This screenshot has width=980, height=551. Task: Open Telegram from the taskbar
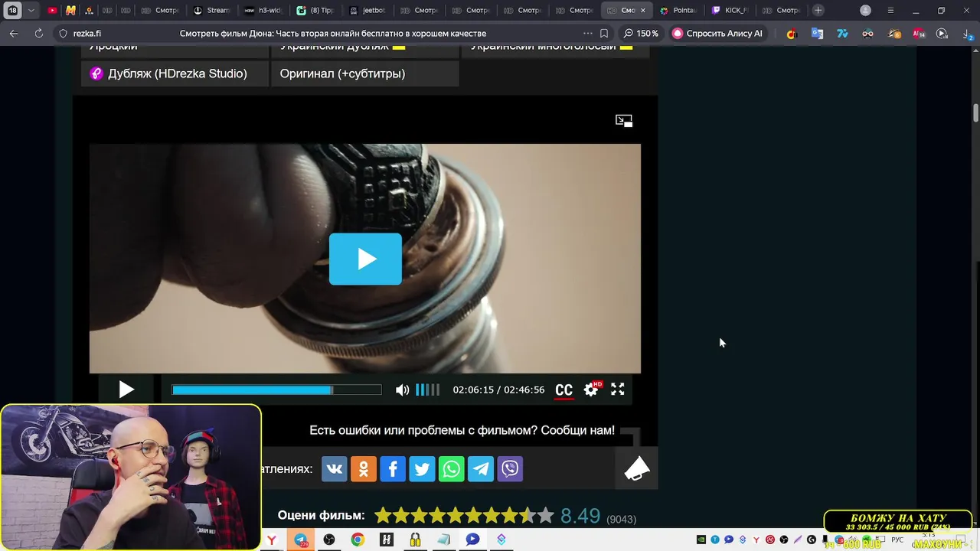click(x=300, y=540)
